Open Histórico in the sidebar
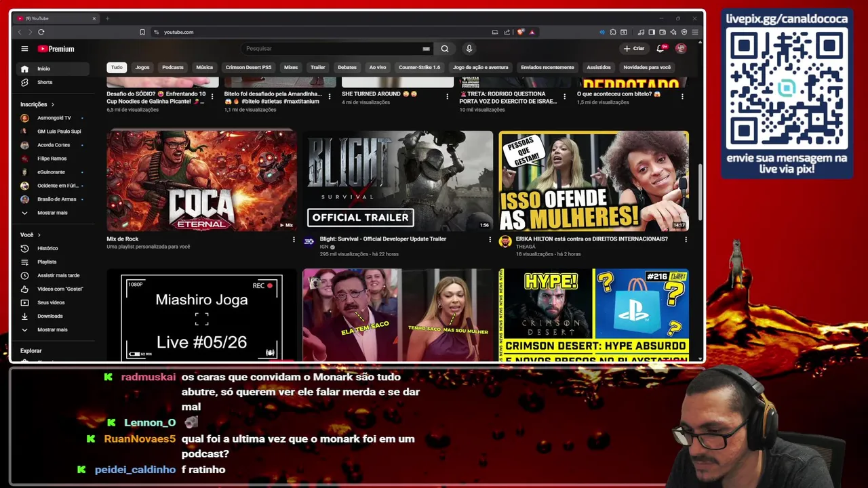The image size is (868, 488). [53, 248]
